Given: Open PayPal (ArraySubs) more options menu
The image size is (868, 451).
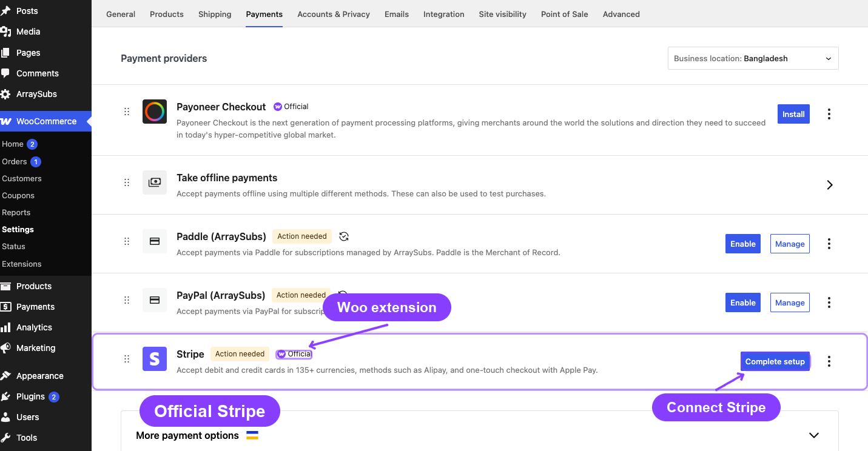Looking at the screenshot, I should (x=829, y=302).
